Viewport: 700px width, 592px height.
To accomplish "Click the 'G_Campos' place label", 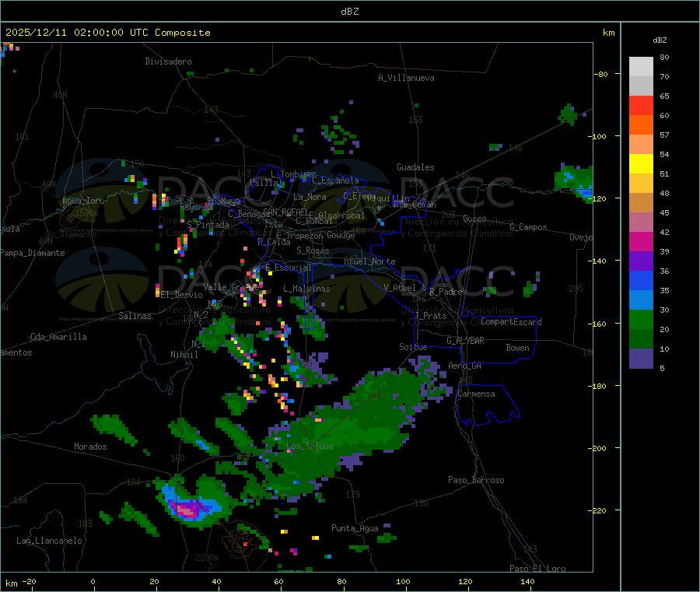I will coord(529,227).
